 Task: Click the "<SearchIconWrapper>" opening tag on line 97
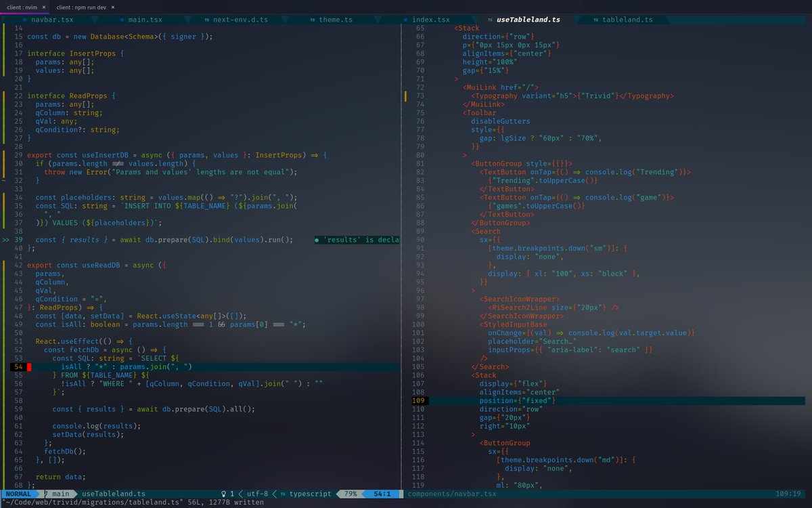[x=519, y=299]
